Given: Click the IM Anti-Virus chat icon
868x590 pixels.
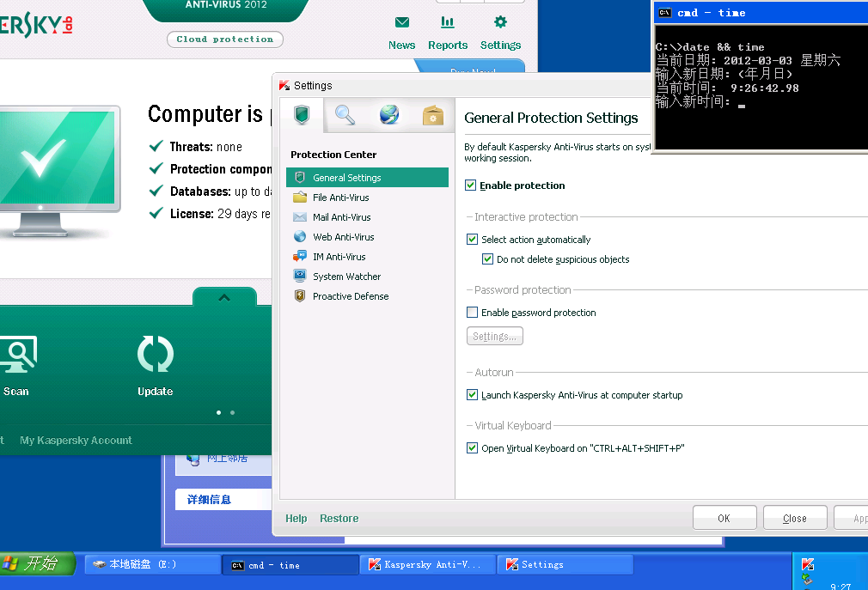Looking at the screenshot, I should [300, 256].
